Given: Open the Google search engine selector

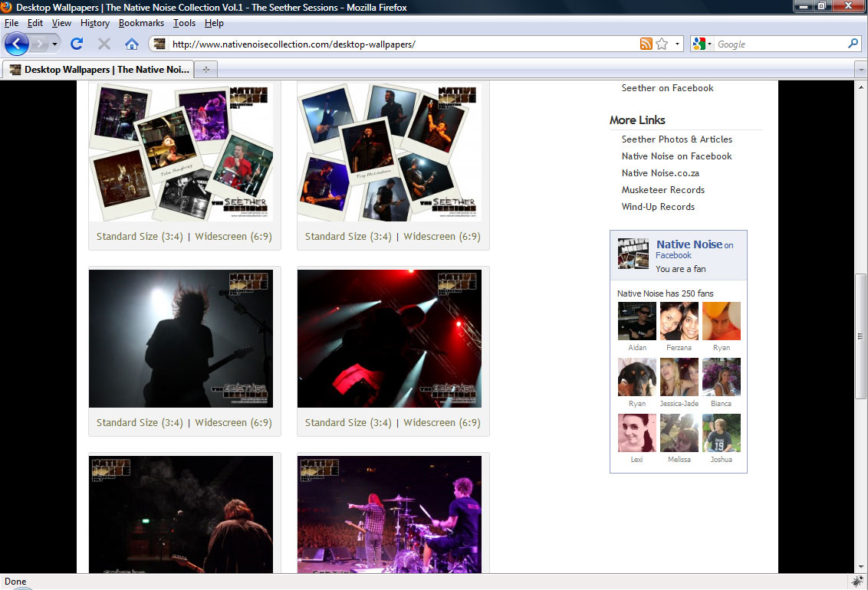Looking at the screenshot, I should pos(701,44).
